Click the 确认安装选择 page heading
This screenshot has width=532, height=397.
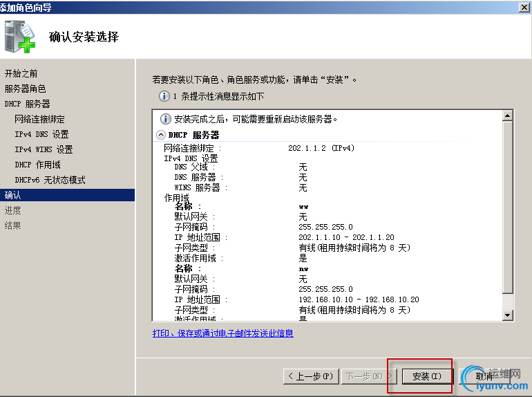click(84, 37)
